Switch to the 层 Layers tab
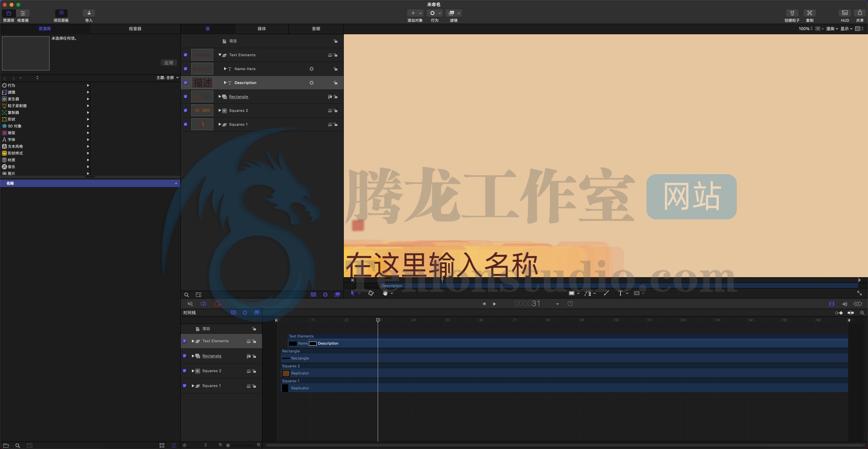The image size is (868, 449). click(208, 29)
